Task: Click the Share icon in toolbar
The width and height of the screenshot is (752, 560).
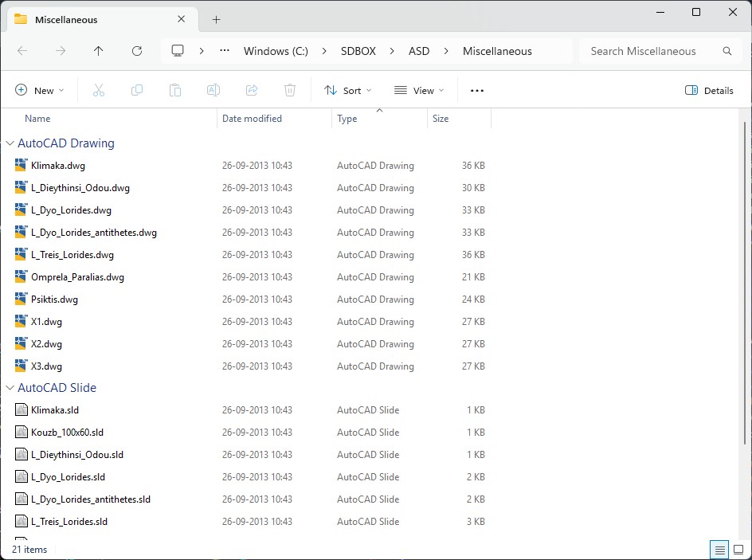Action: (x=252, y=90)
